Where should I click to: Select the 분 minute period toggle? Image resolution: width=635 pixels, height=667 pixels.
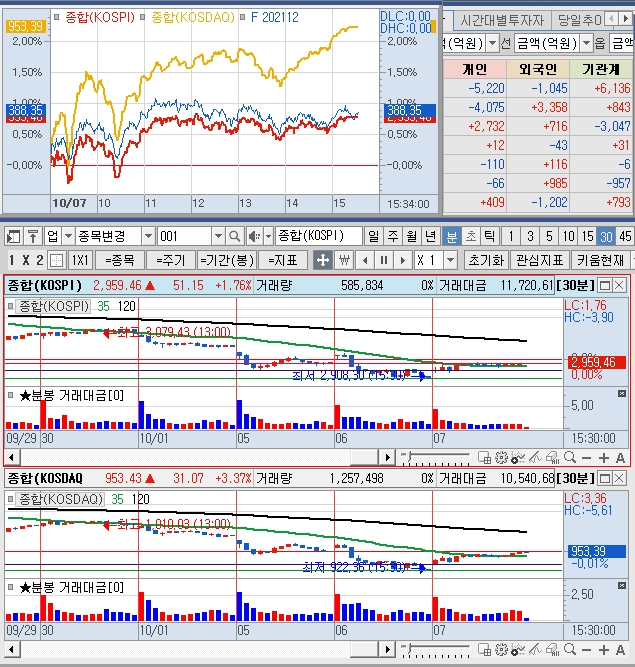[451, 236]
